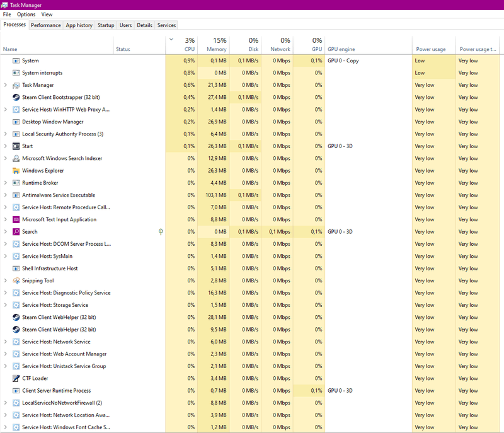
Task: Click the green leaf status icon on Search row
Action: [161, 231]
